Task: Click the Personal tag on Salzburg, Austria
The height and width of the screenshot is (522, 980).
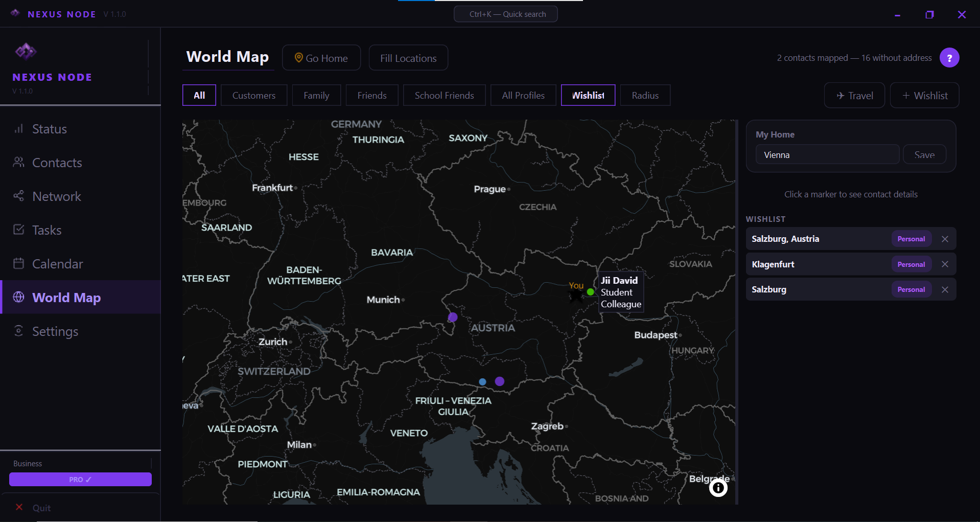Action: coord(911,239)
